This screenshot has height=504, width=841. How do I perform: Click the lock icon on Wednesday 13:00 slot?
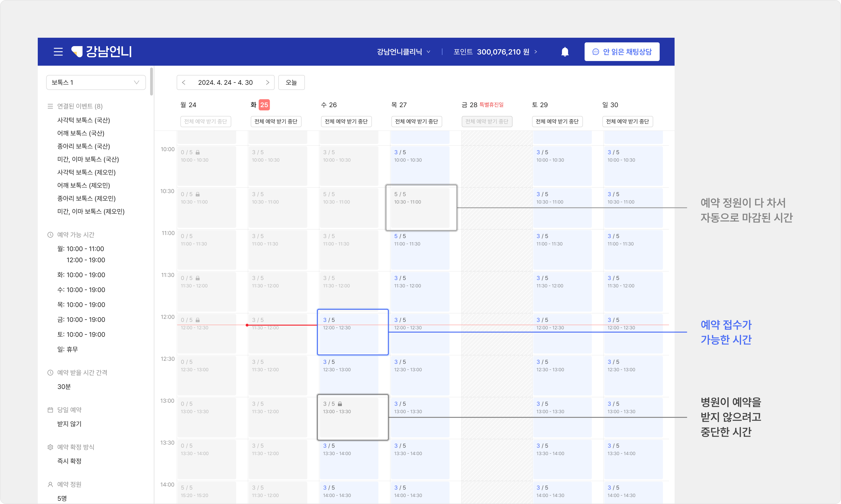point(340,404)
